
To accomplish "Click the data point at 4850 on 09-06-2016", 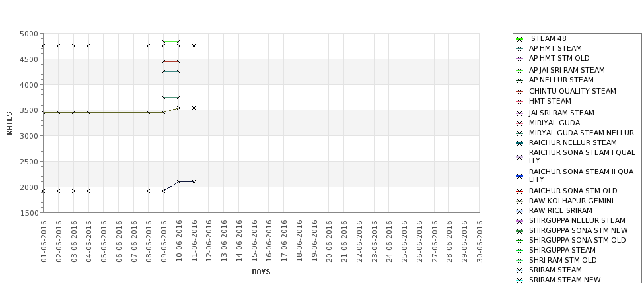I will click(163, 42).
